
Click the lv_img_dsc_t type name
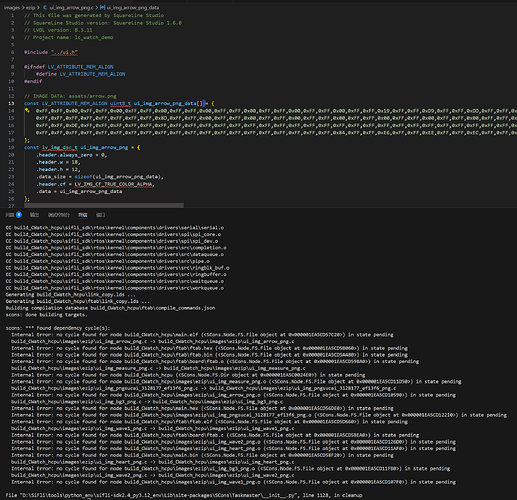click(60, 147)
